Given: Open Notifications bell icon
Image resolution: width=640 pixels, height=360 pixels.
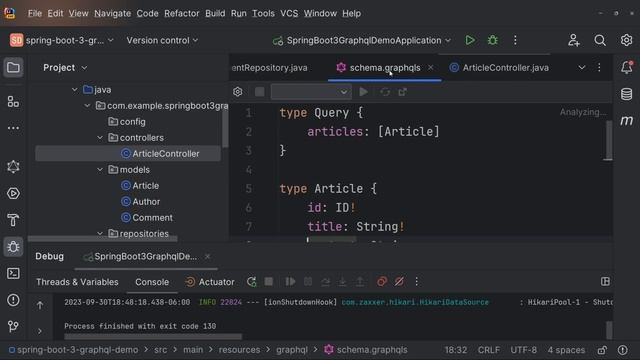Looking at the screenshot, I should tap(627, 67).
